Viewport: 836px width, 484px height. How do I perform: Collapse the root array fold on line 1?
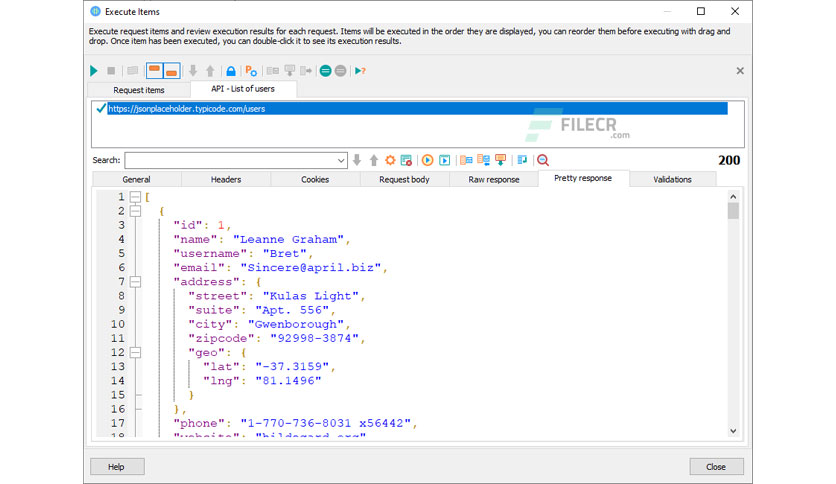(x=135, y=197)
